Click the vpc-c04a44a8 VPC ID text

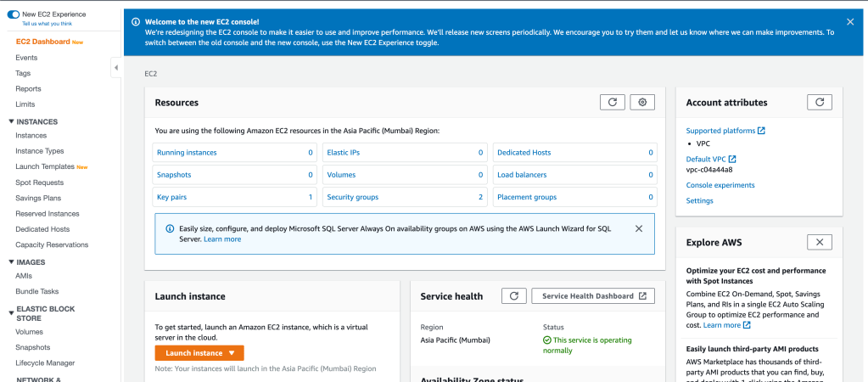point(709,170)
